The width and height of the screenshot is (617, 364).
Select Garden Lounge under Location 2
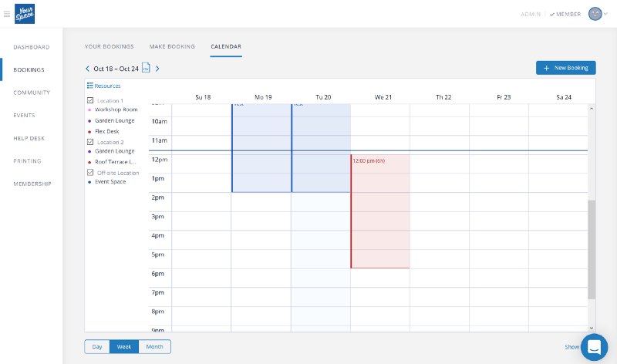114,151
